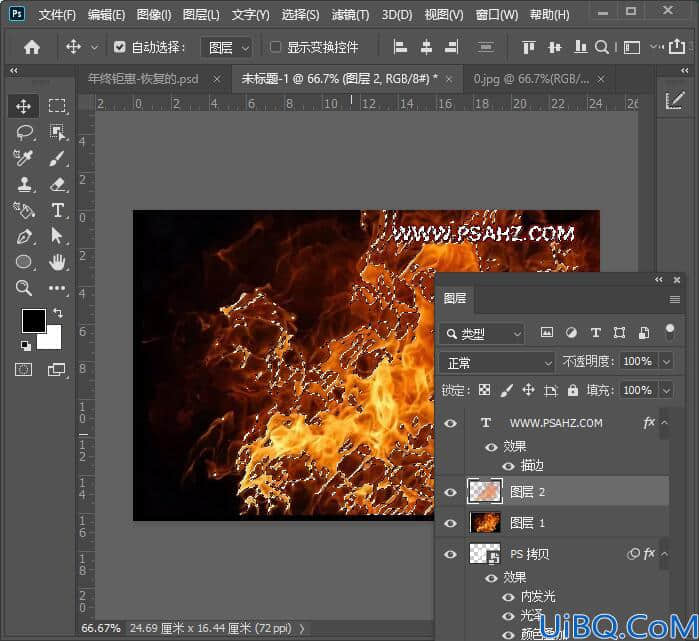Image resolution: width=699 pixels, height=641 pixels.
Task: Change the screen mode
Action: pyautogui.click(x=57, y=369)
